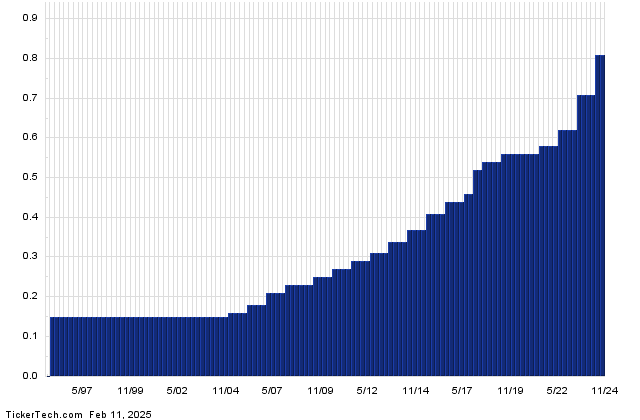Click the 0.5 y-axis label
Image resolution: width=640 pixels, height=420 pixels.
point(30,178)
